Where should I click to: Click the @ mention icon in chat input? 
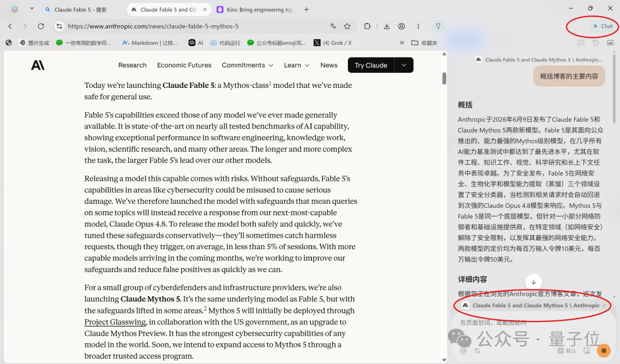[x=463, y=351]
